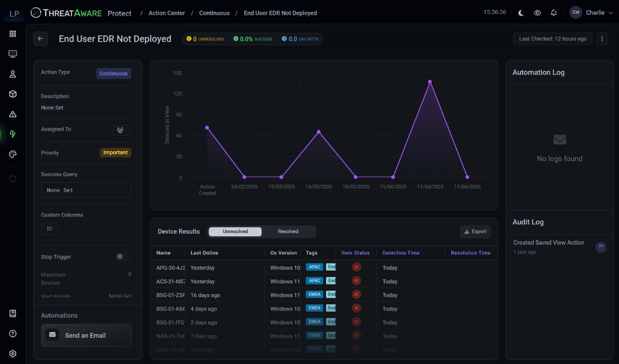Click the unresolved count stat pill
The image size is (619, 364).
click(x=205, y=39)
